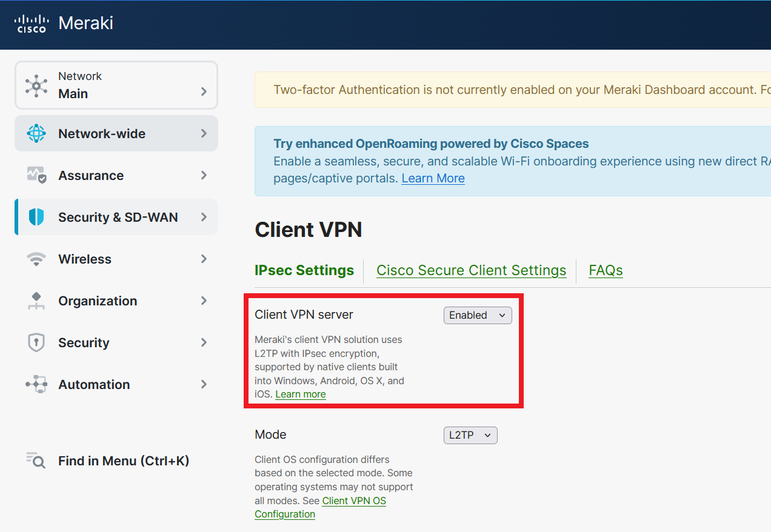Open the Mode L2TP dropdown

470,435
